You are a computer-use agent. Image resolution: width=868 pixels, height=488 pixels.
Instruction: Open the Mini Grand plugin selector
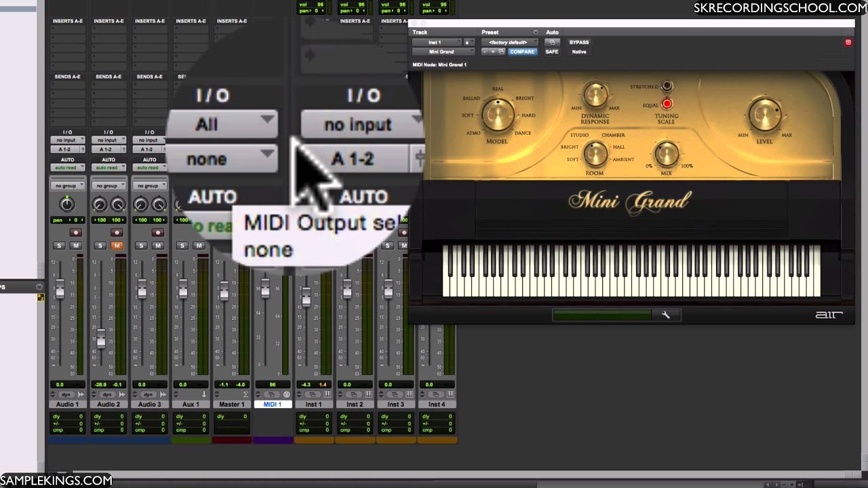442,52
